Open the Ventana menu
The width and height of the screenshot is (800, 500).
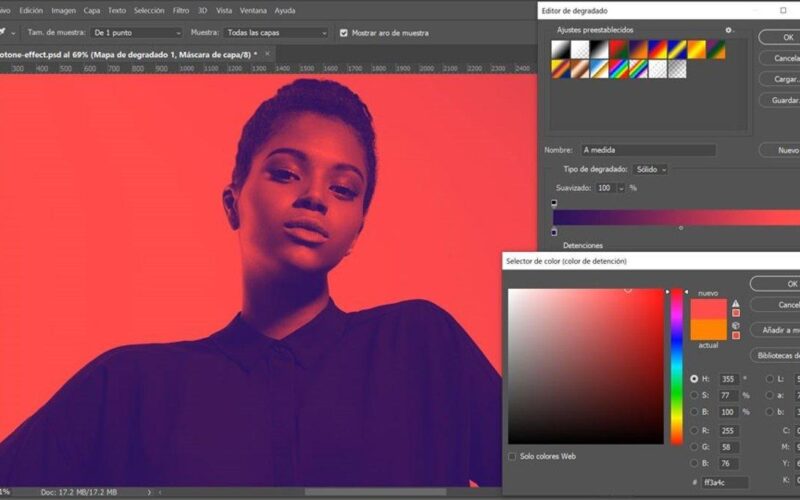pos(254,10)
